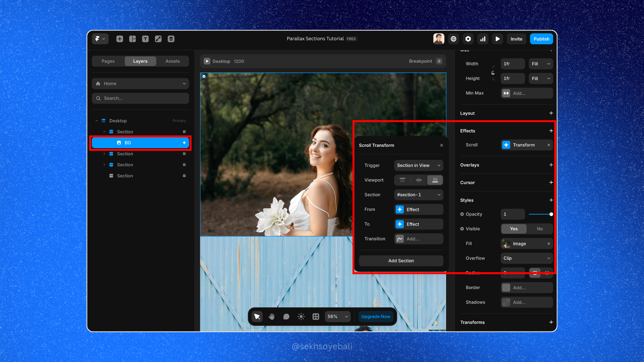This screenshot has width=644, height=362.
Task: Click the Insert plus icon in top toolbar
Action: [x=120, y=39]
